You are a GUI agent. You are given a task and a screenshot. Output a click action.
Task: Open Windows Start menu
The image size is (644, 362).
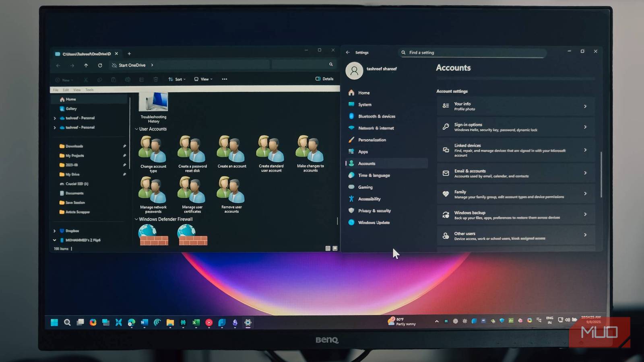(x=54, y=322)
